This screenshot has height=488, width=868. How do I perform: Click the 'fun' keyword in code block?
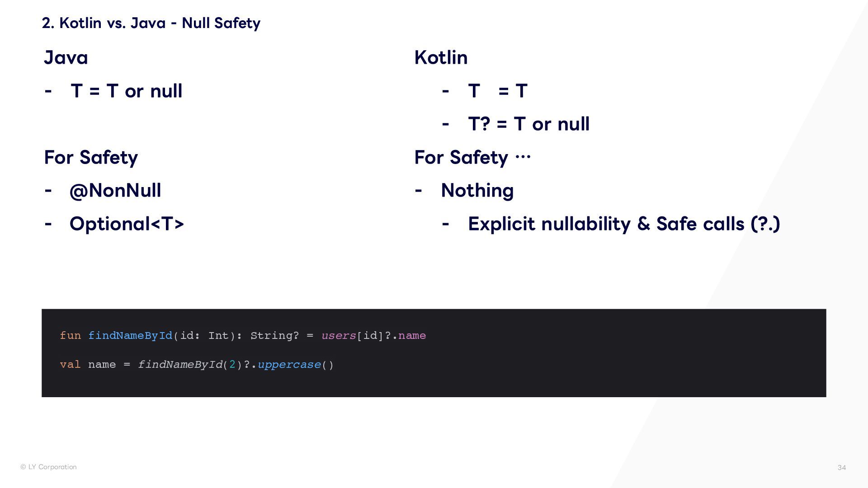pyautogui.click(x=70, y=336)
